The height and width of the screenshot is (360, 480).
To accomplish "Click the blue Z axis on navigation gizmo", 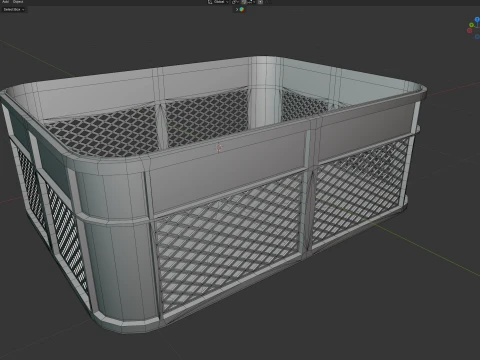I will click(477, 19).
